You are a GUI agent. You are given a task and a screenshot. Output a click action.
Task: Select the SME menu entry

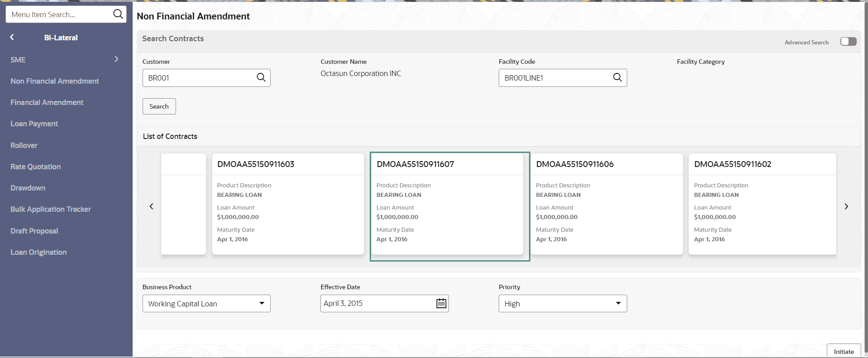coord(18,60)
